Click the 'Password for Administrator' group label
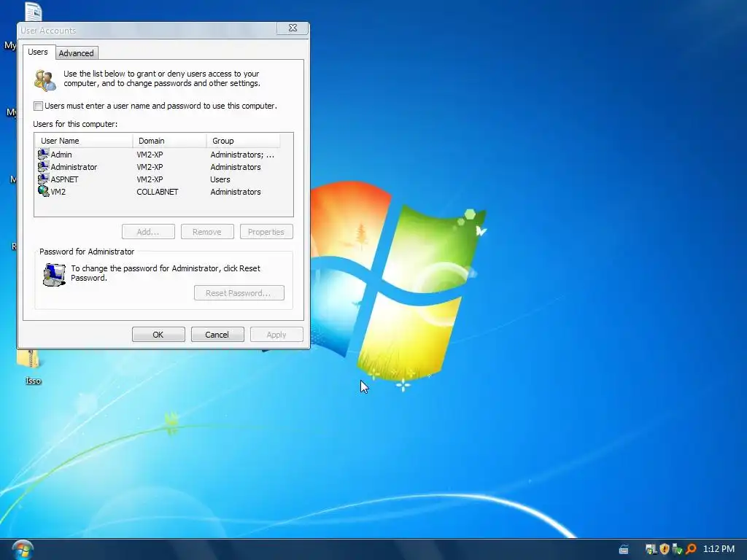The height and width of the screenshot is (560, 747). click(x=87, y=252)
